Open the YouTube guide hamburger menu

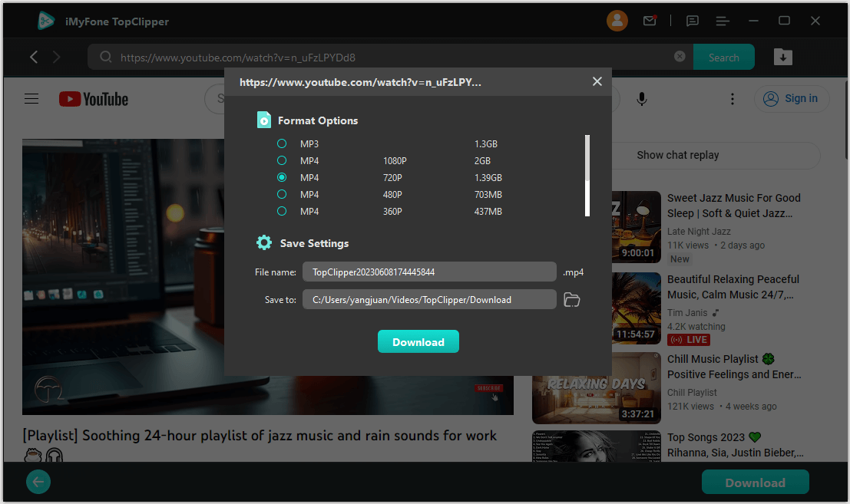(31, 99)
